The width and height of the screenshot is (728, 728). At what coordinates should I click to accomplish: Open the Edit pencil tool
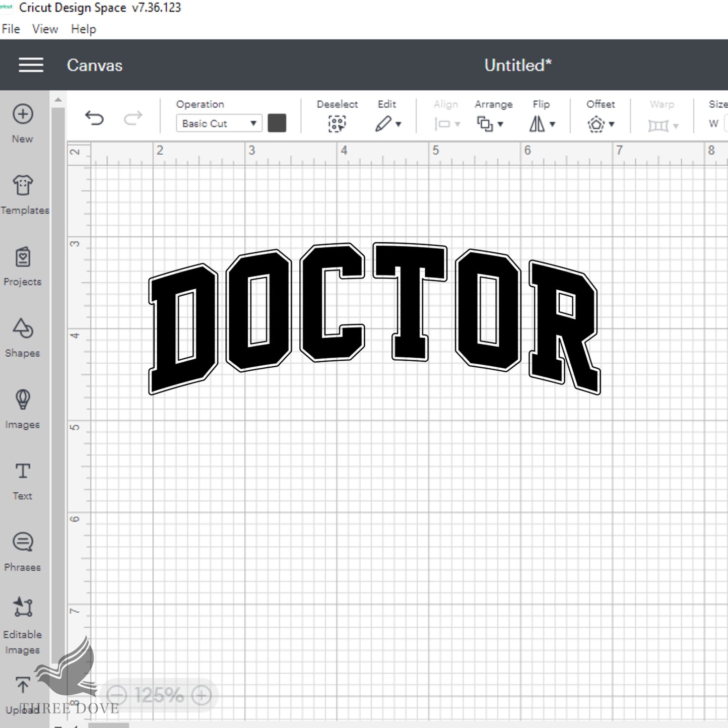click(383, 124)
